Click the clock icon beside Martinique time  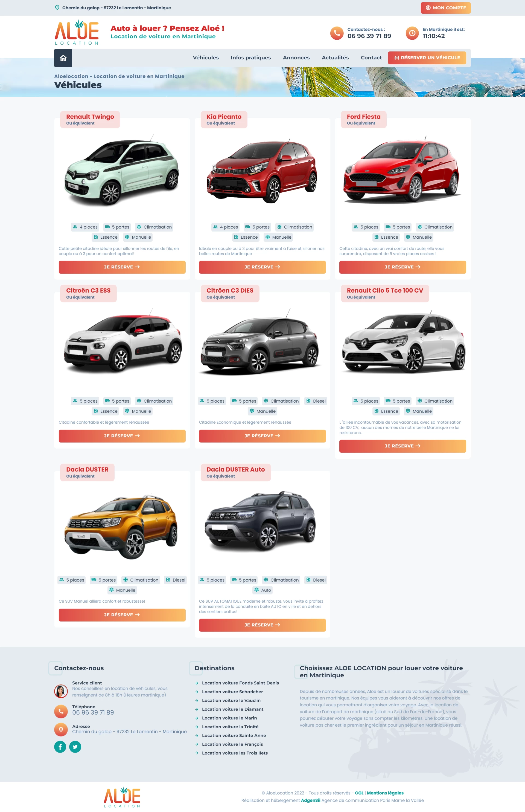click(412, 33)
